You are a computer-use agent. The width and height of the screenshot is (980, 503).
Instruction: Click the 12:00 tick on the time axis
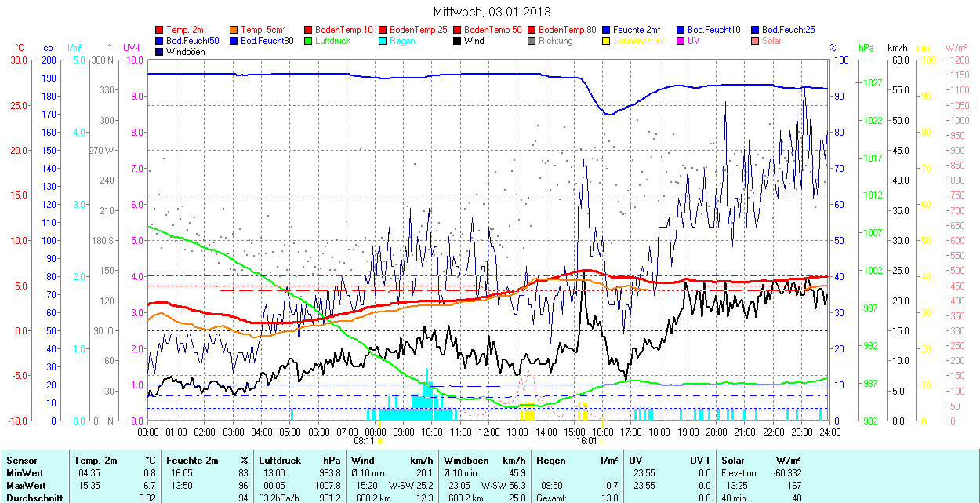pyautogui.click(x=489, y=432)
